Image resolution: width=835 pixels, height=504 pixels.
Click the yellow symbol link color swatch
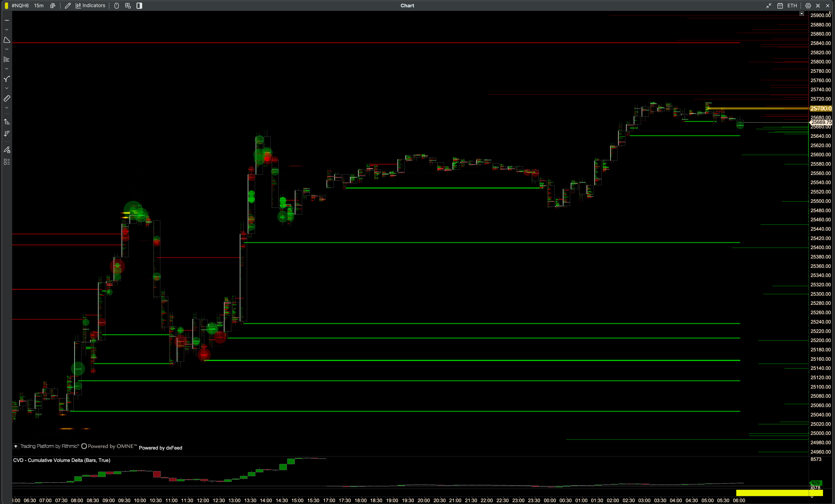[x=7, y=5]
